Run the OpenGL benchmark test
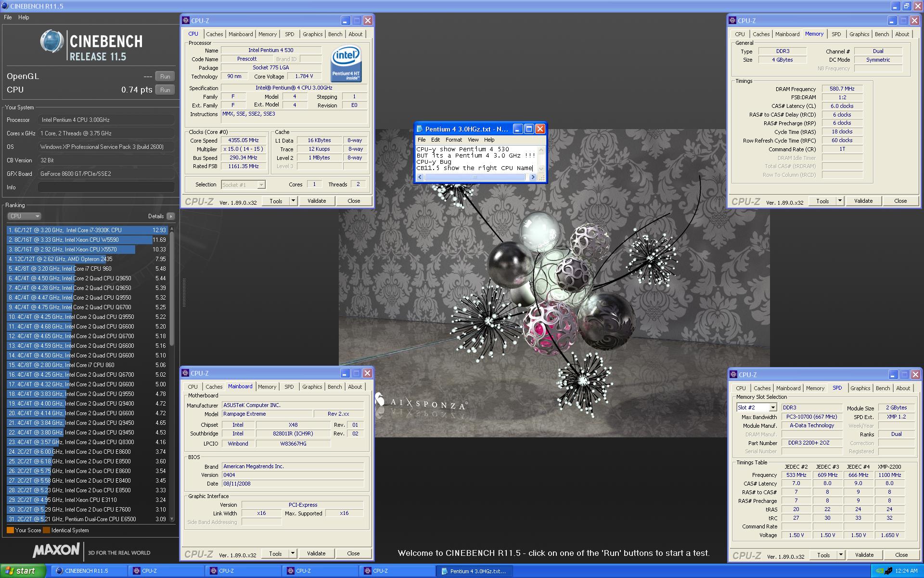This screenshot has width=924, height=578. pos(165,76)
